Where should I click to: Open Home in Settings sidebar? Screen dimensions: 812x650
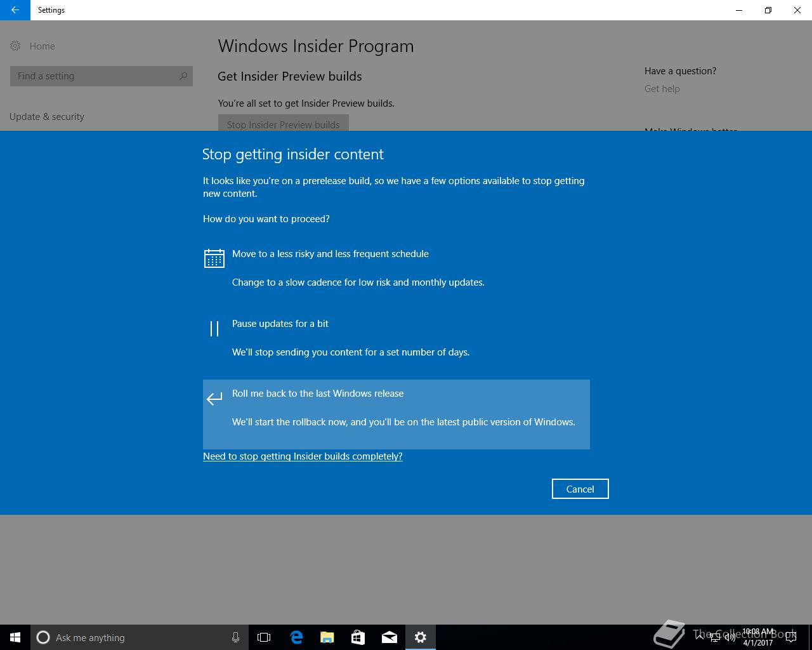click(33, 46)
